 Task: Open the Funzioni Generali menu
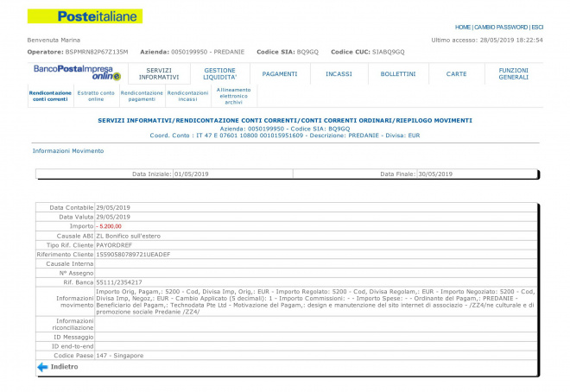[x=513, y=73]
